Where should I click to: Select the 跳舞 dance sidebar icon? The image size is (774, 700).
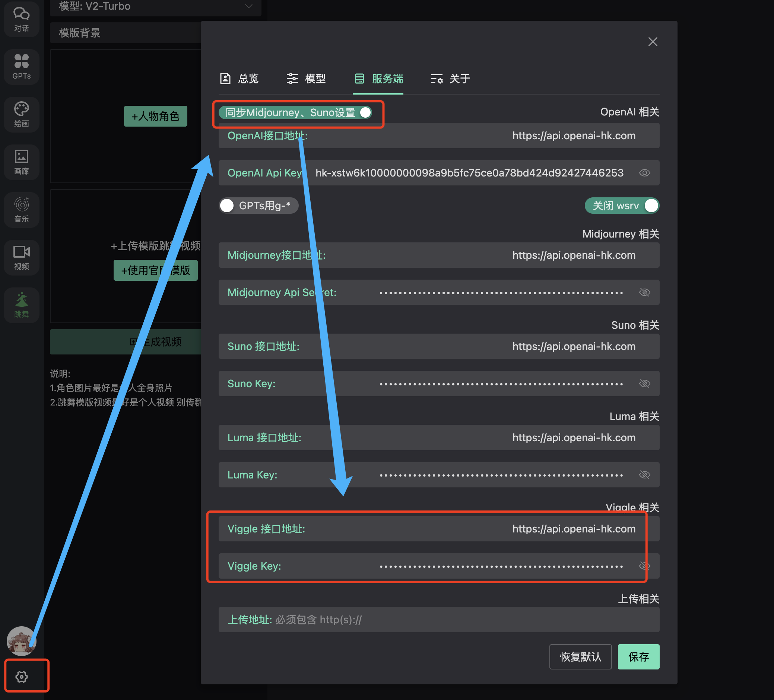point(22,305)
